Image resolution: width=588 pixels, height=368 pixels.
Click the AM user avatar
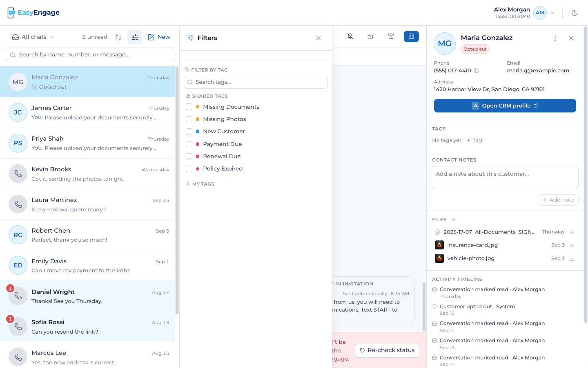pyautogui.click(x=540, y=13)
